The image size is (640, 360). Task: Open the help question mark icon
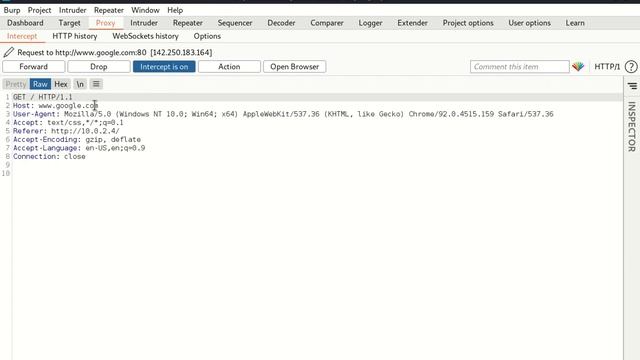[x=631, y=67]
